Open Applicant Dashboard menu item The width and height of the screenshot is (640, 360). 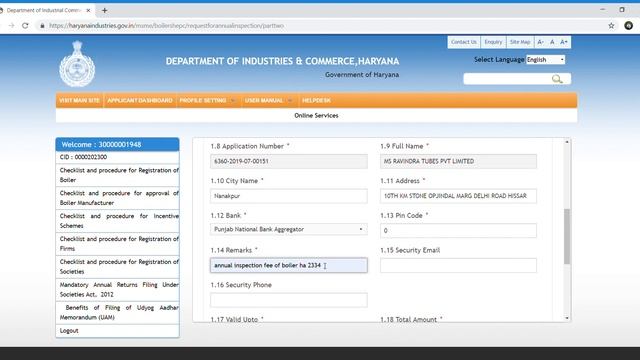coord(140,100)
